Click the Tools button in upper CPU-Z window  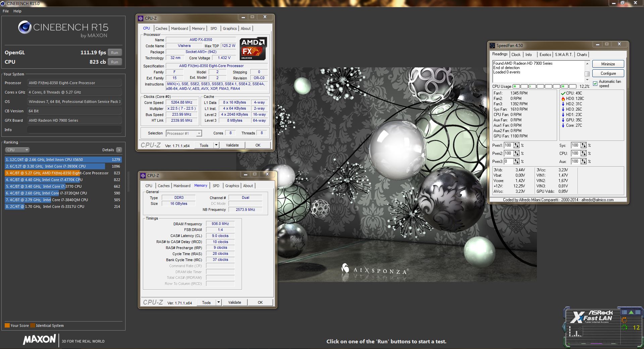(204, 145)
